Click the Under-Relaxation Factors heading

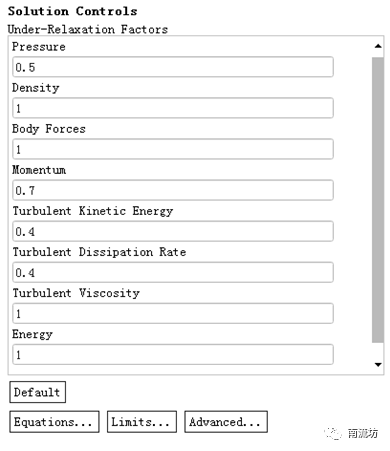coord(88,29)
